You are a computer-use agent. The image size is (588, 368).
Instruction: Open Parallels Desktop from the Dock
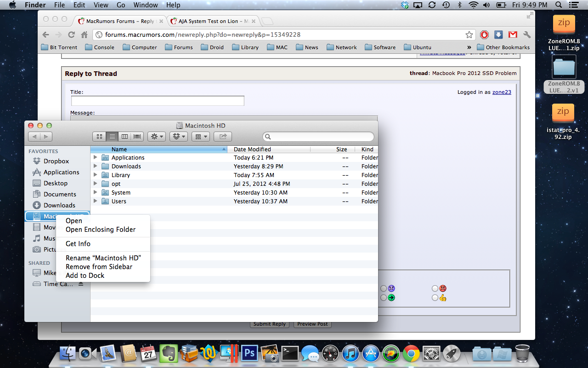coord(229,354)
